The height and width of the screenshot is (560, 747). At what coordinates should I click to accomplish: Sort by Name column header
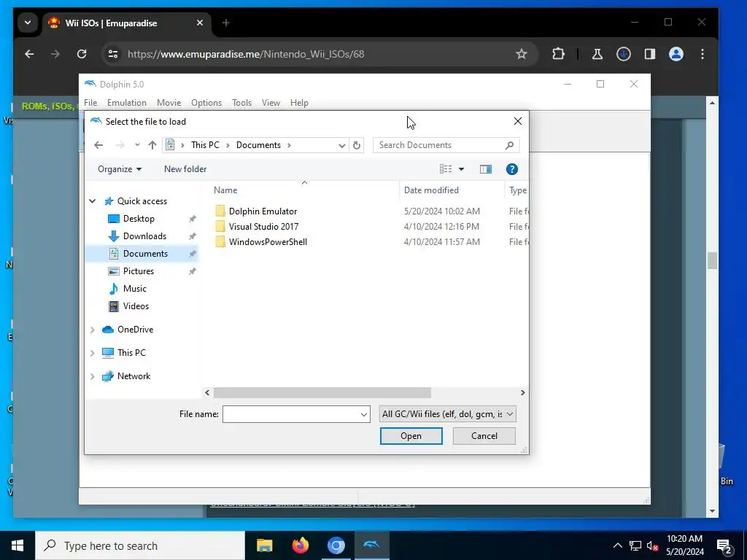[x=225, y=190]
